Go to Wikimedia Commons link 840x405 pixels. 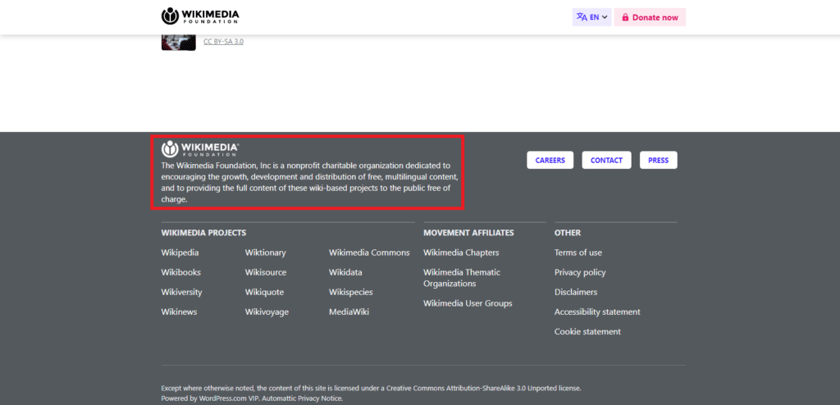click(369, 253)
